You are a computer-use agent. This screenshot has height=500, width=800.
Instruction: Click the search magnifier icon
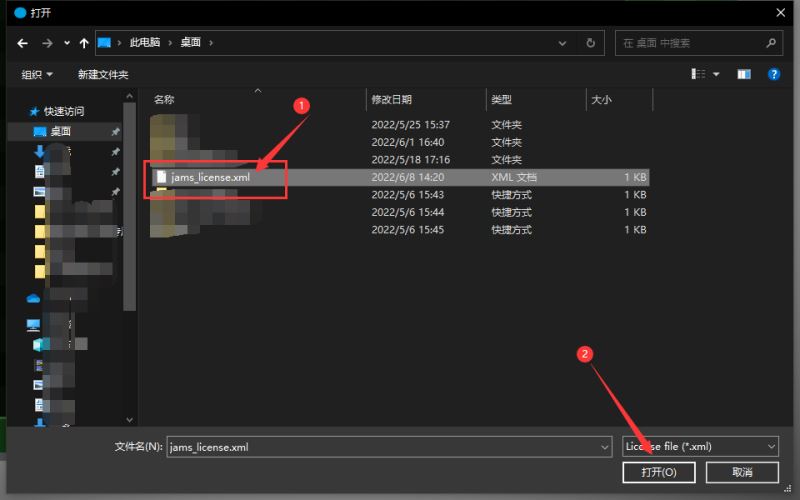point(771,43)
